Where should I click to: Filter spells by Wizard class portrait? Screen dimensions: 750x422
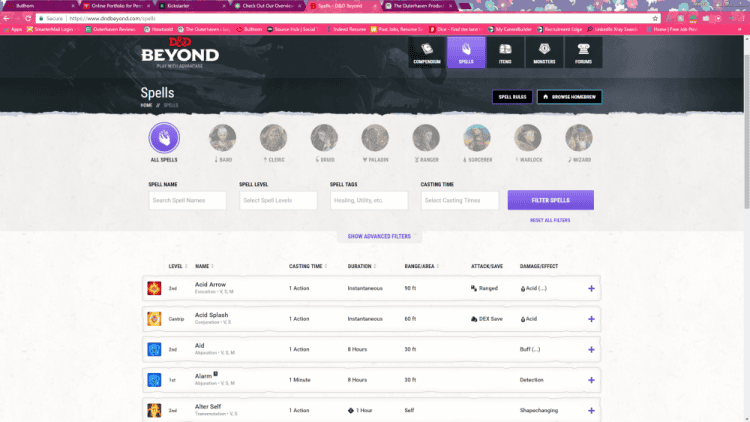(579, 138)
